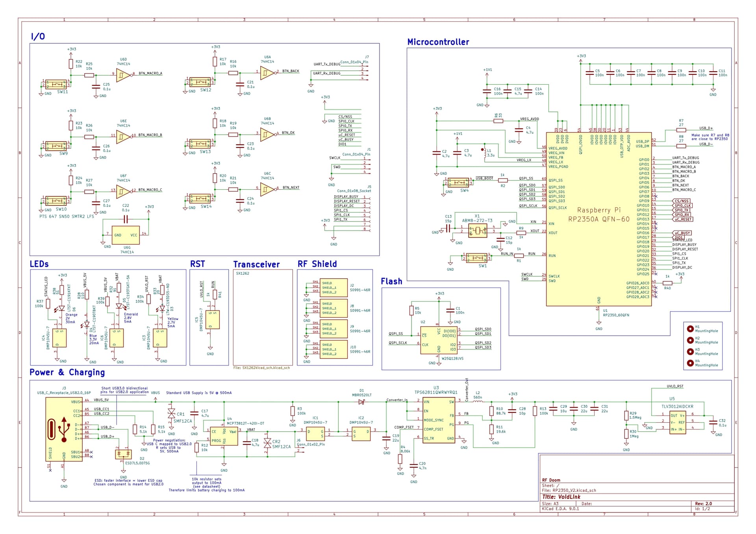Select the U5 TLV3012AIDCKR comparator block
756x534 pixels.
(x=677, y=423)
